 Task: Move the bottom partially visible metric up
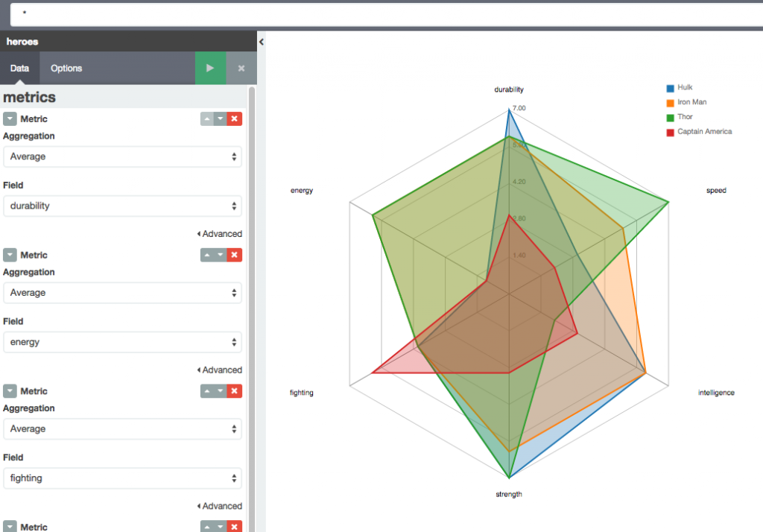(x=207, y=527)
